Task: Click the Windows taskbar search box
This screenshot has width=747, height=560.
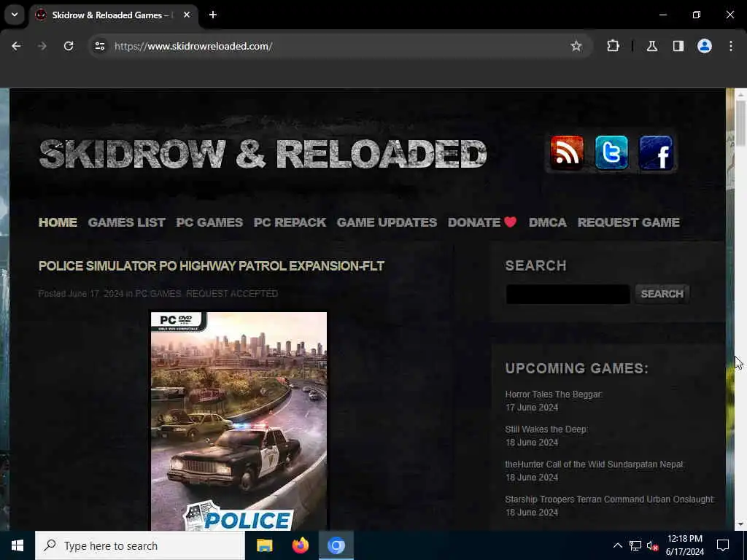Action: 140,545
